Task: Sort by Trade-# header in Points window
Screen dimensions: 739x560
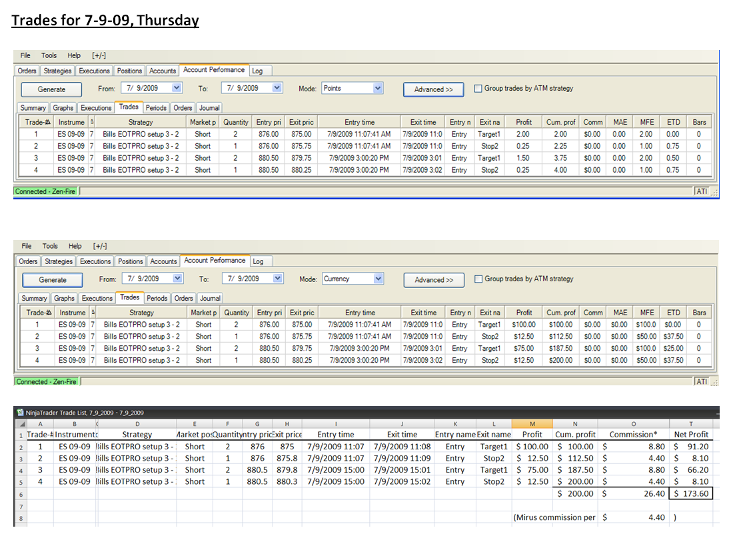Action: pyautogui.click(x=37, y=122)
